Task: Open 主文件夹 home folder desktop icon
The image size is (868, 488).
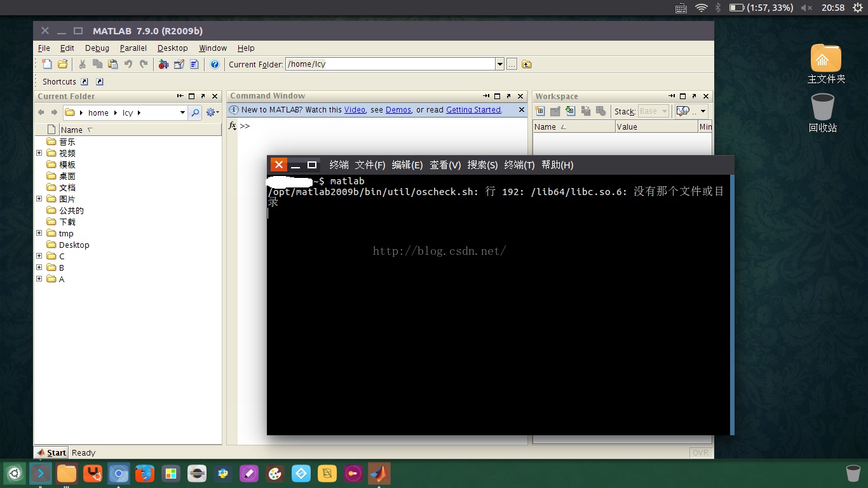Action: click(826, 64)
